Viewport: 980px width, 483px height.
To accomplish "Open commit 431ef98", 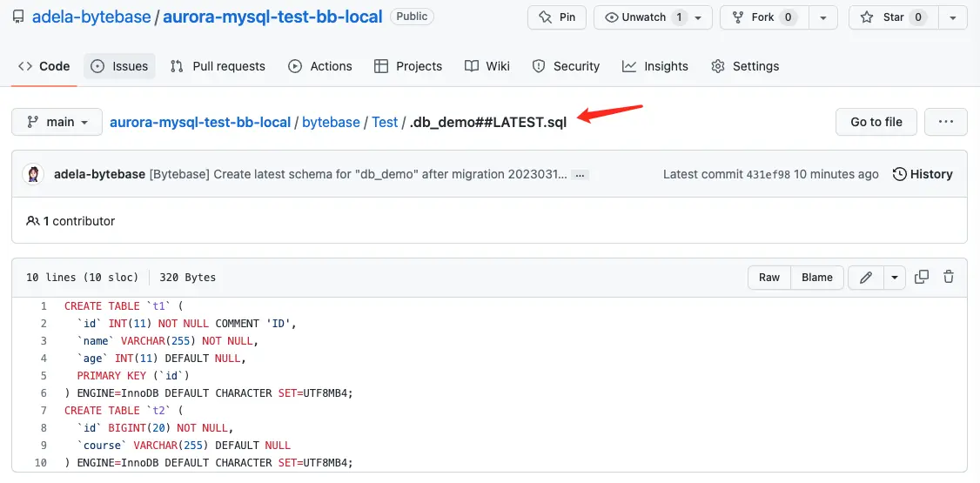I will pos(769,174).
